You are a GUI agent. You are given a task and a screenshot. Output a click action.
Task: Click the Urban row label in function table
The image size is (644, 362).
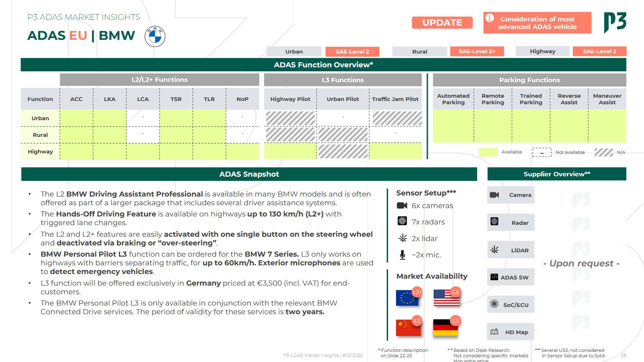40,118
